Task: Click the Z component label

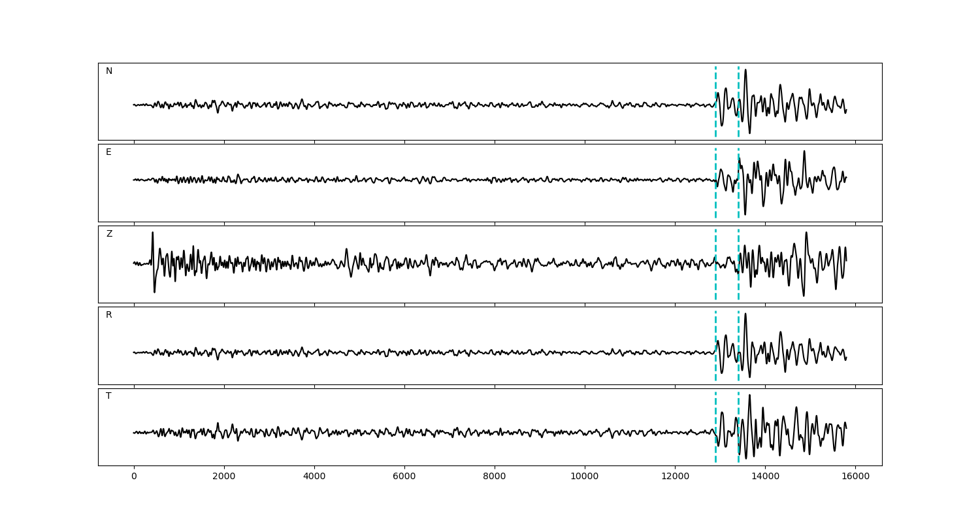Action: point(109,234)
